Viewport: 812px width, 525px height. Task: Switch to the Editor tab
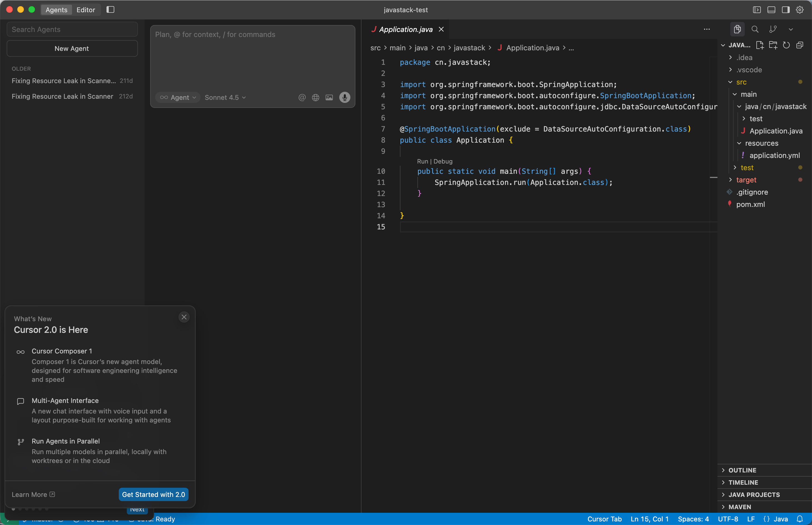point(86,9)
